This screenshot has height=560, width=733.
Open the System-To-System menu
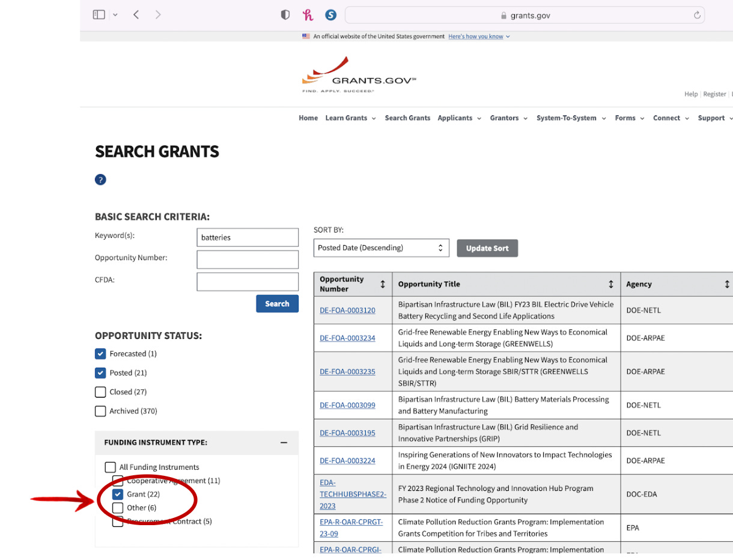[x=571, y=118]
